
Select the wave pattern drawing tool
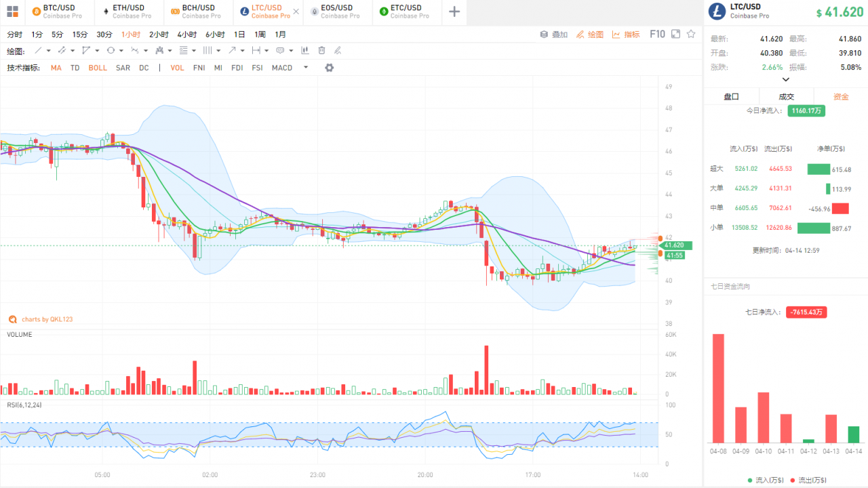click(x=135, y=50)
